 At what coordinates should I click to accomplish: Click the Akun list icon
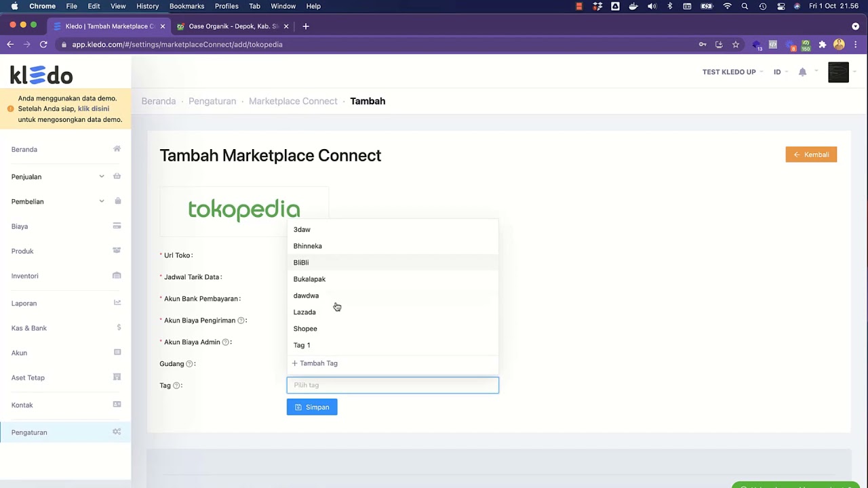pos(117,352)
